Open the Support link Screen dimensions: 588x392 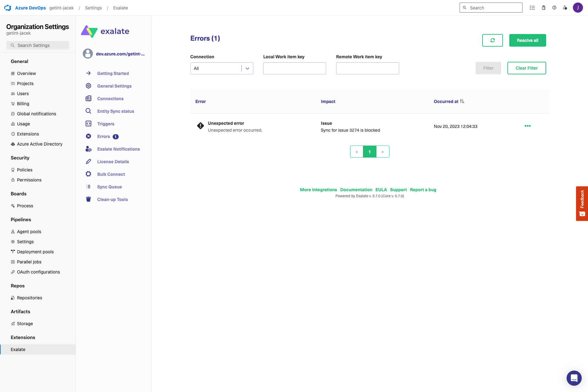tap(398, 190)
